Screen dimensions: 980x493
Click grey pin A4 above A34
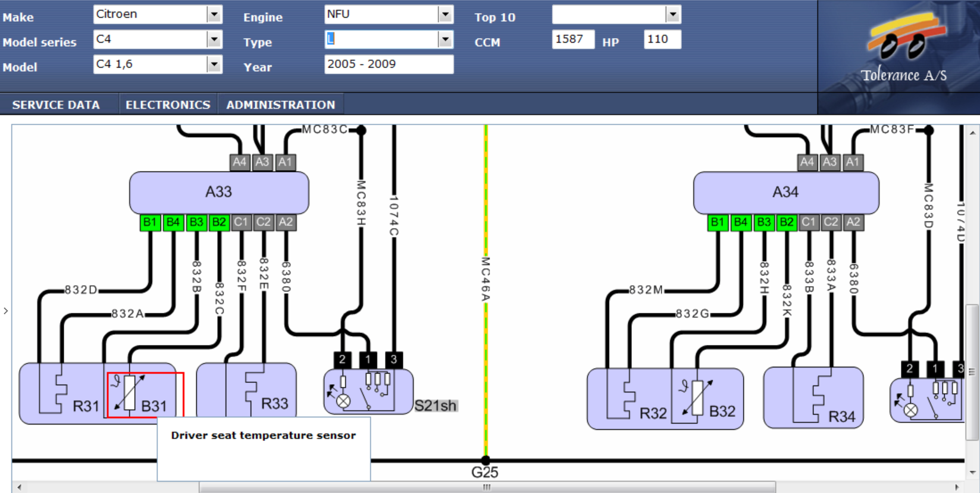pyautogui.click(x=807, y=162)
